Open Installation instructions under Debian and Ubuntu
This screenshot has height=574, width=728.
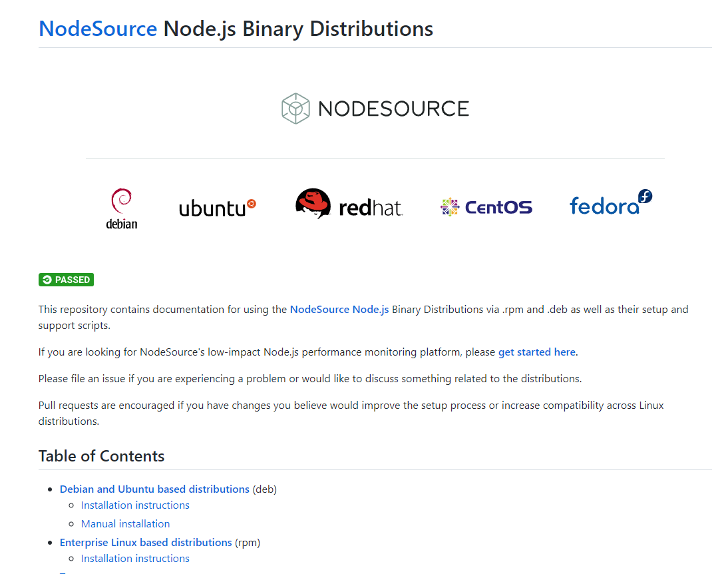pyautogui.click(x=135, y=505)
